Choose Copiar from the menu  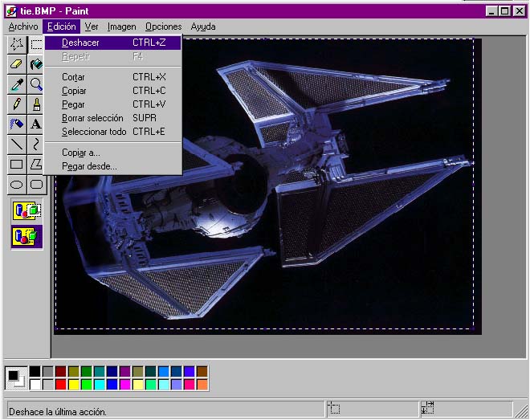[113, 91]
